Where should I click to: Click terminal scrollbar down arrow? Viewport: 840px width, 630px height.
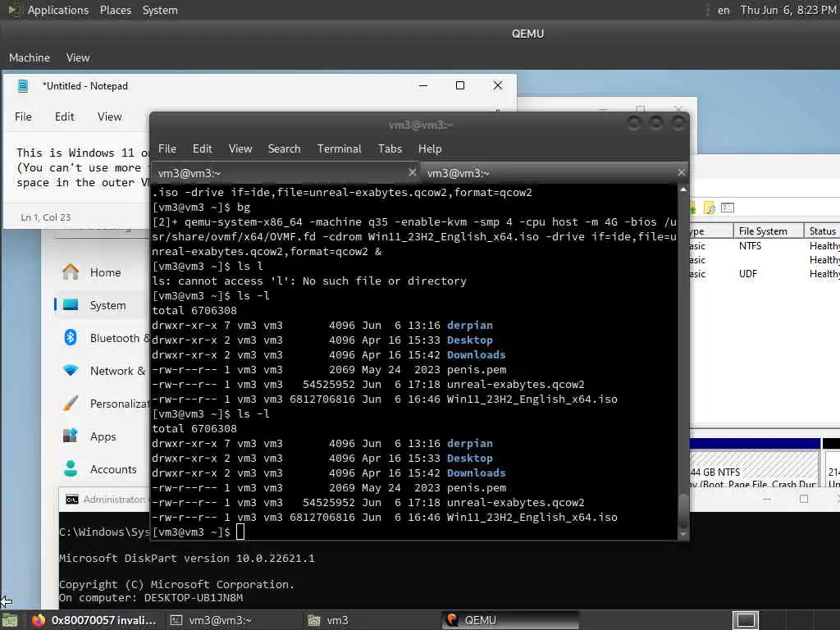click(x=683, y=534)
